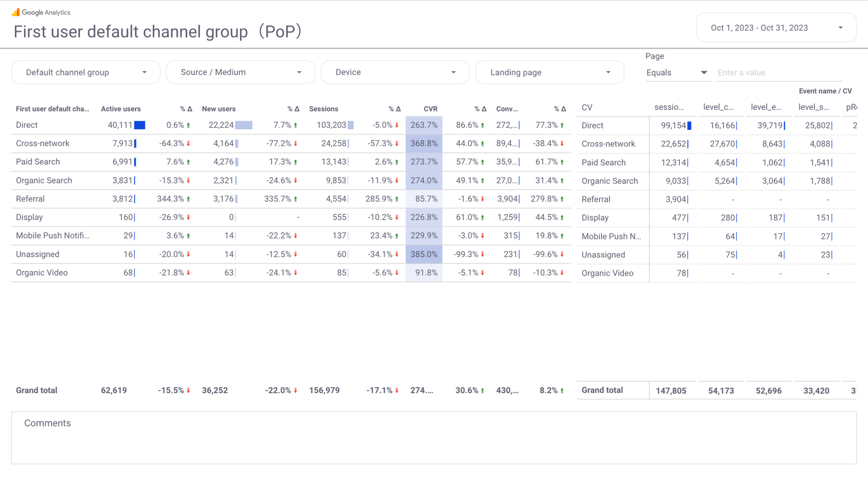The width and height of the screenshot is (868, 488).
Task: Click the Comments text box
Action: point(434,438)
